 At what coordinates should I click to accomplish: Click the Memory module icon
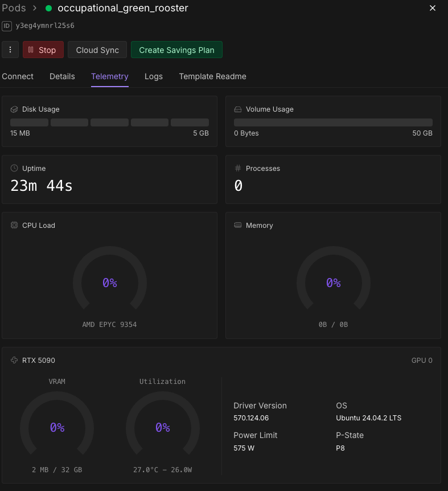click(x=238, y=225)
